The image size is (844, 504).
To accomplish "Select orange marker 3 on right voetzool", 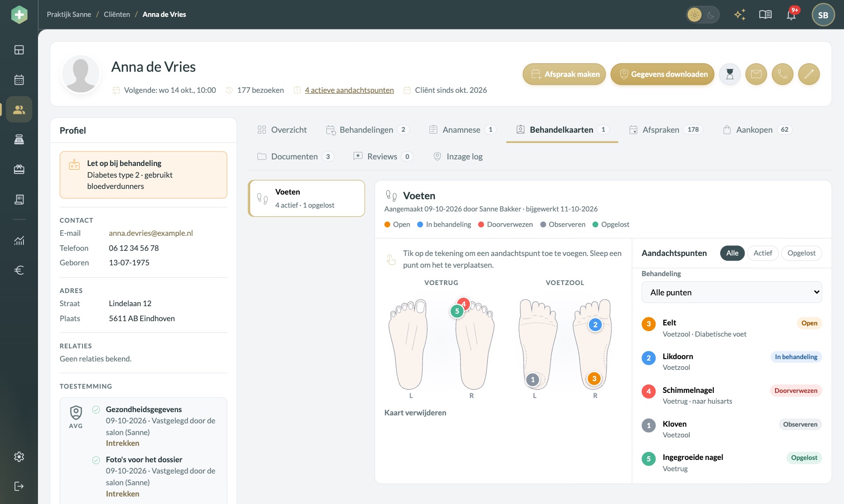I will pos(594,379).
